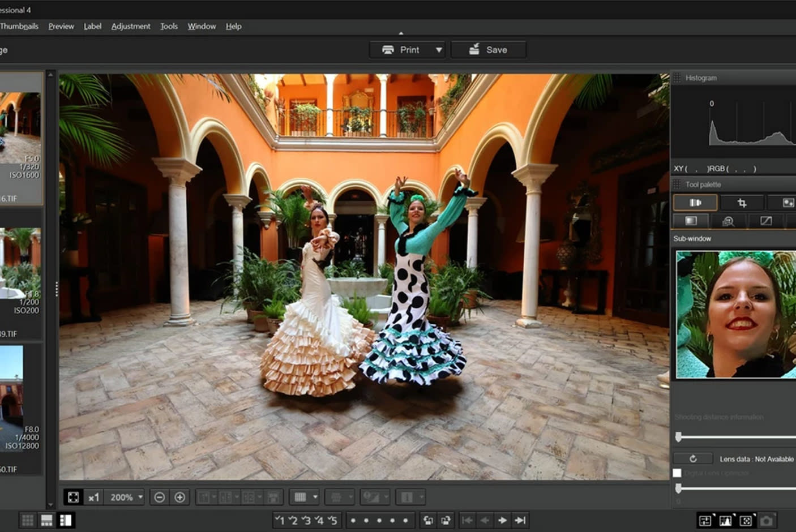Click the Save button
The height and width of the screenshot is (532, 796).
tap(489, 50)
